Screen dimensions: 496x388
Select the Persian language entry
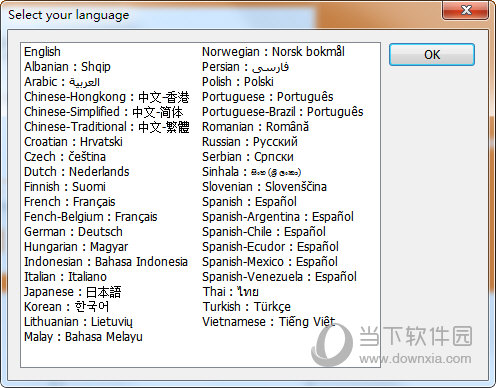pos(245,67)
